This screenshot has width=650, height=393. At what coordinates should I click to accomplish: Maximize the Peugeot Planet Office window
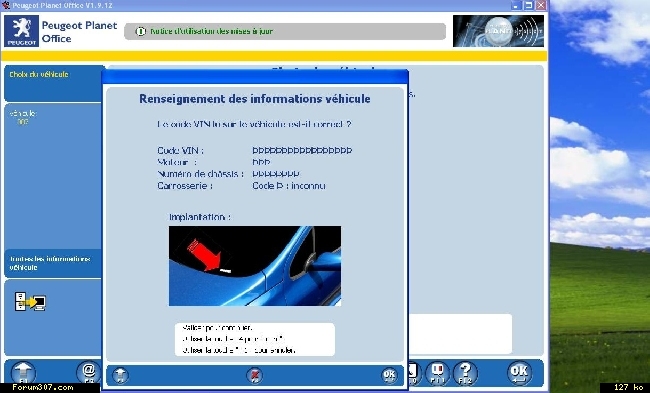click(528, 5)
